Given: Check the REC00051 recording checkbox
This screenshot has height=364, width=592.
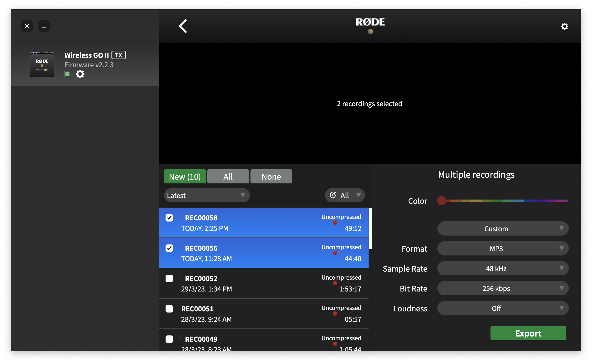Looking at the screenshot, I should click(169, 309).
